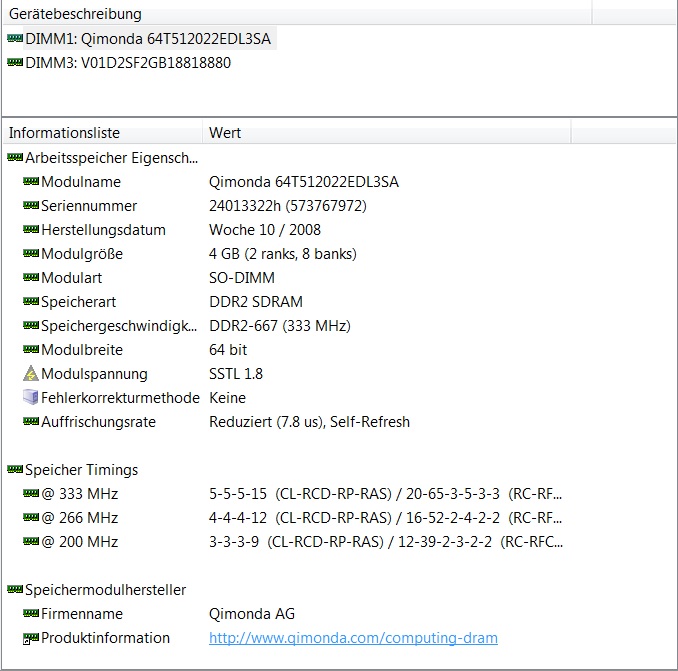The image size is (678, 671).
Task: Select the @ 333 MHz label
Action: [80, 493]
